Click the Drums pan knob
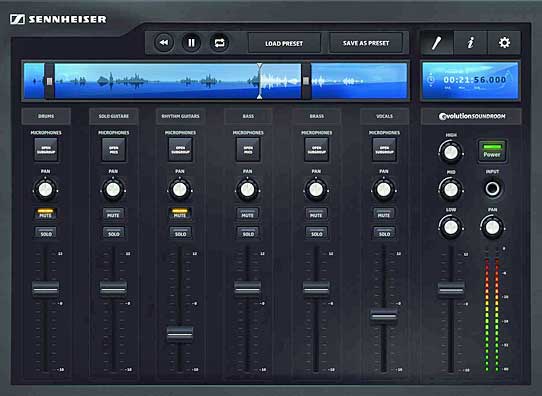 [45, 189]
